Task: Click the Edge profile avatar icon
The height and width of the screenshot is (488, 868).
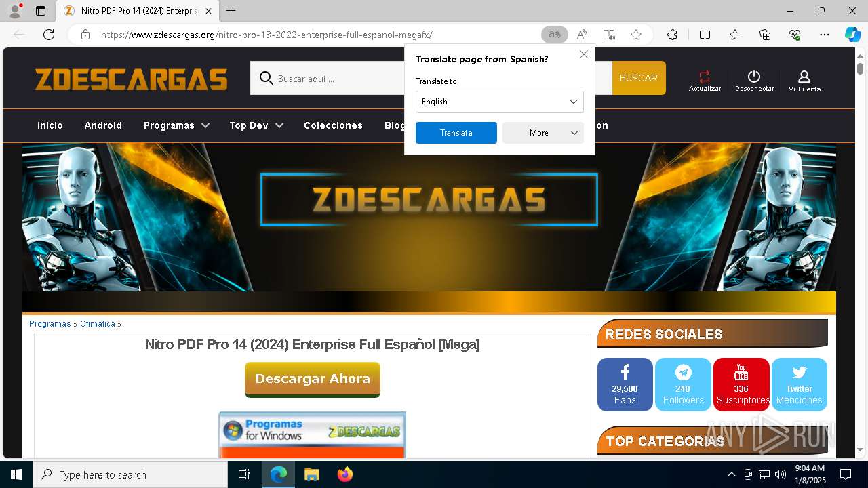Action: 15,11
